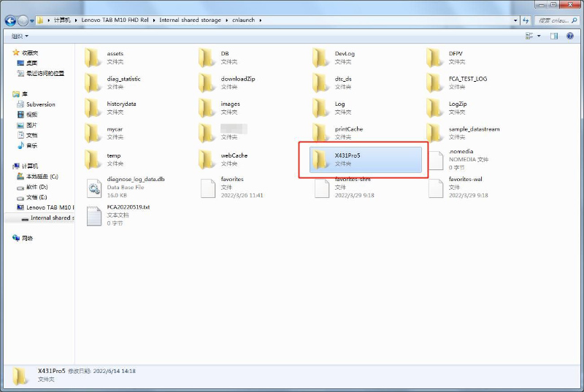This screenshot has width=584, height=392.
Task: Select 桌面 under 收藏夹 in sidebar
Action: (x=31, y=64)
